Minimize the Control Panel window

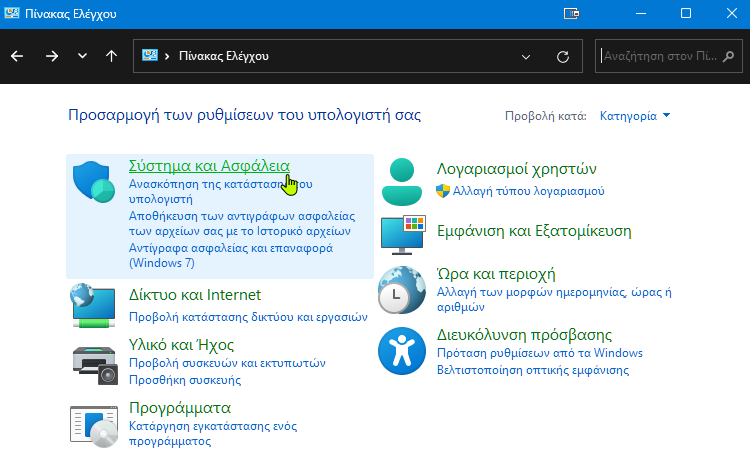tap(640, 13)
